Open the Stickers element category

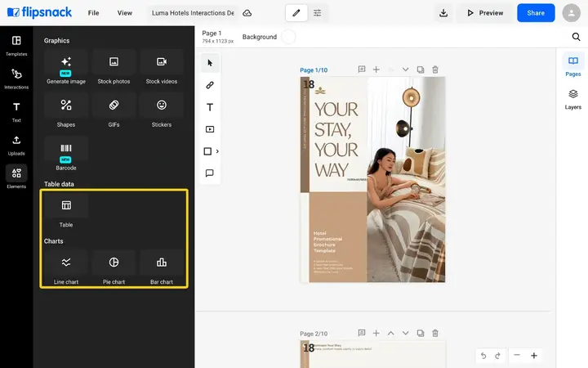[x=162, y=111]
